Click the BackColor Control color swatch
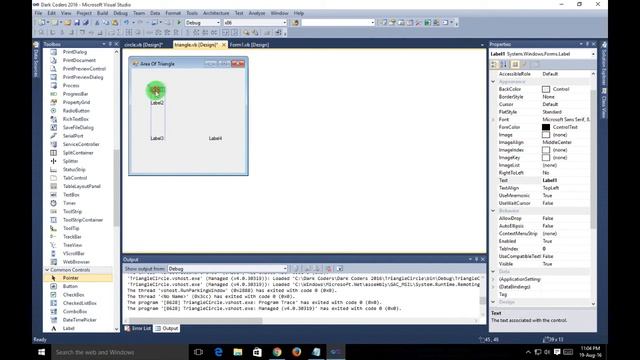Viewport: 640px width, 360px height. [x=546, y=89]
